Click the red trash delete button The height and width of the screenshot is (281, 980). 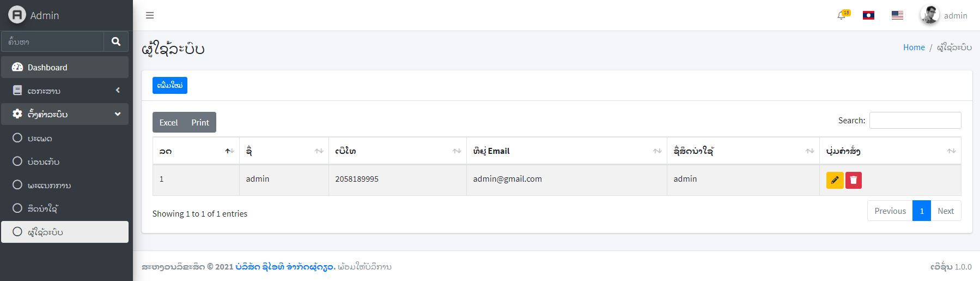click(854, 180)
